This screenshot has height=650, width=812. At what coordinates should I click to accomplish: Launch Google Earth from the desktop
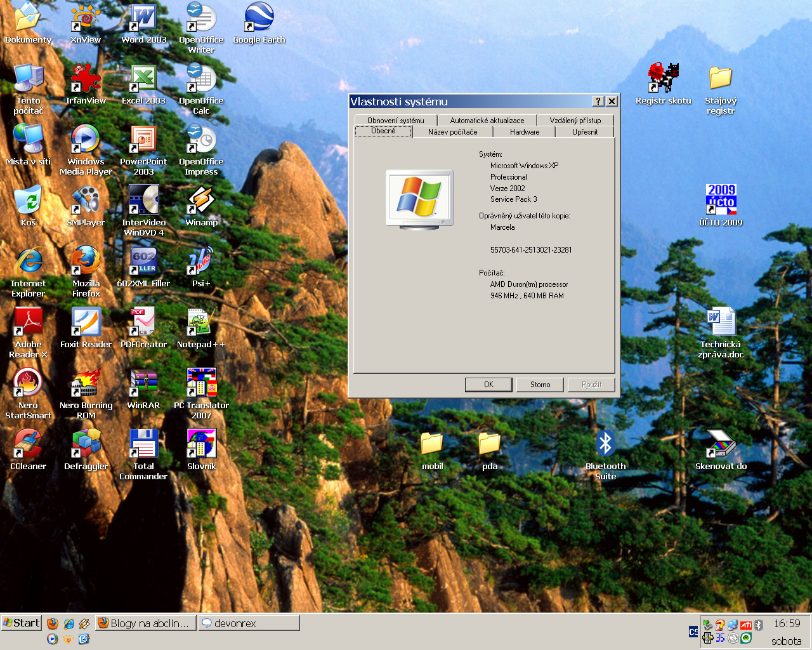click(259, 23)
